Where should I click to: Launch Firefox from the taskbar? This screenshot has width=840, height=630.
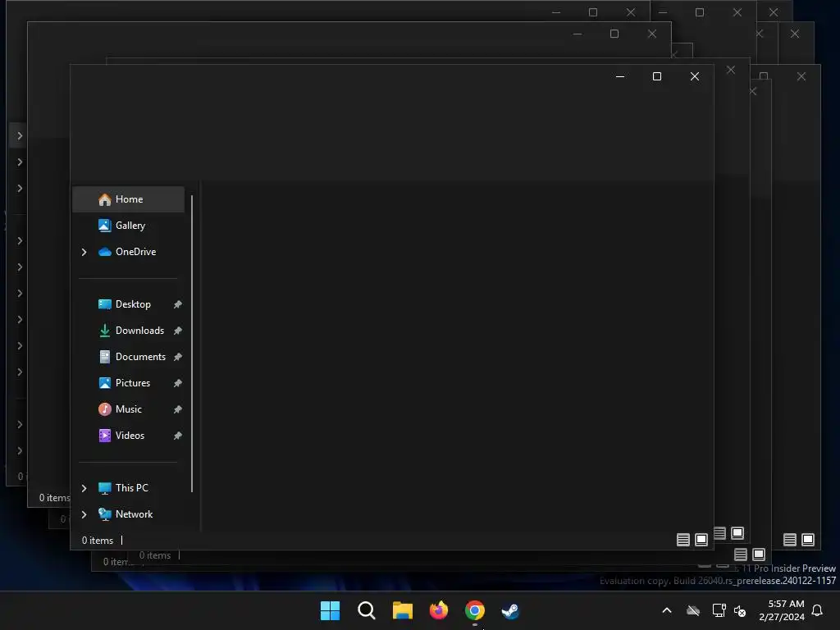click(x=439, y=610)
